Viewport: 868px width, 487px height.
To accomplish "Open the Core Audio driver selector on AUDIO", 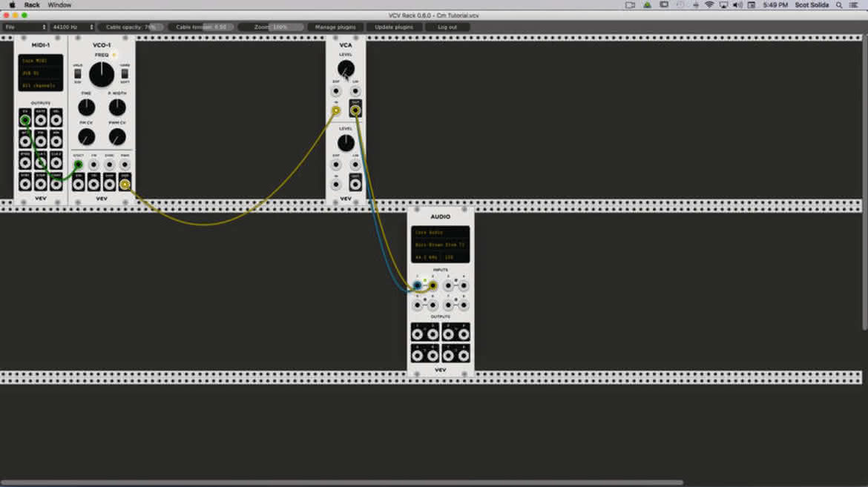I will coord(440,233).
